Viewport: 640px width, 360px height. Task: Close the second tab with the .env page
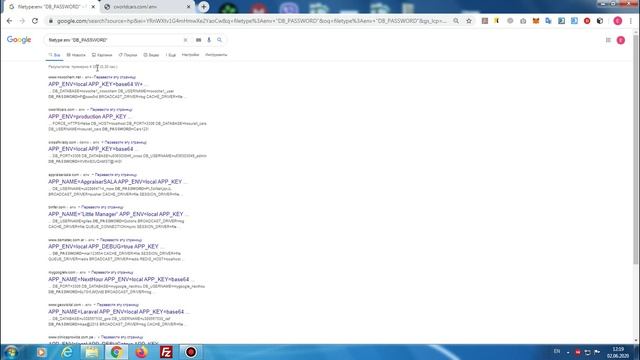pos(189,7)
